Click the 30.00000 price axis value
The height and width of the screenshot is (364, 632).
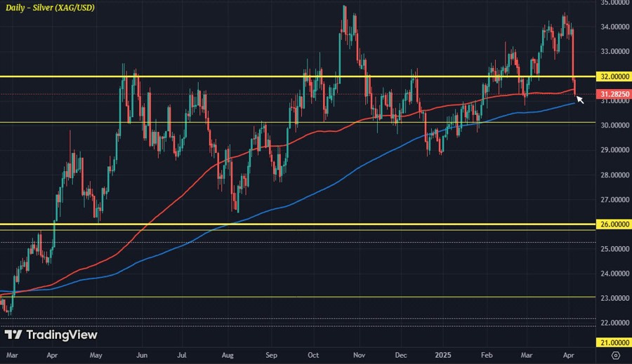point(614,126)
